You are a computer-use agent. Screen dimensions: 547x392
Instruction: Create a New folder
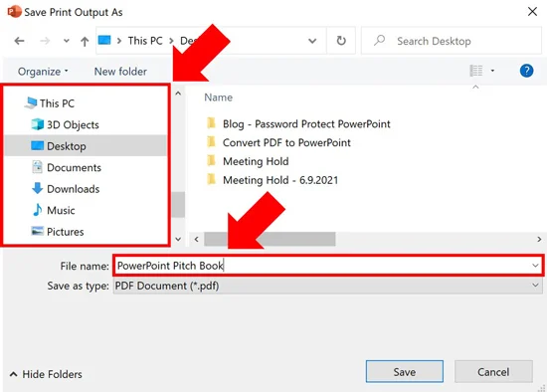click(x=120, y=72)
